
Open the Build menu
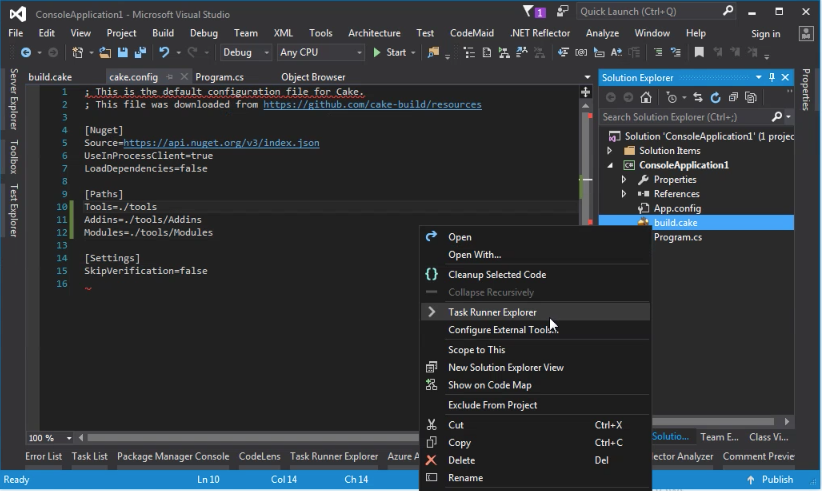[x=163, y=33]
